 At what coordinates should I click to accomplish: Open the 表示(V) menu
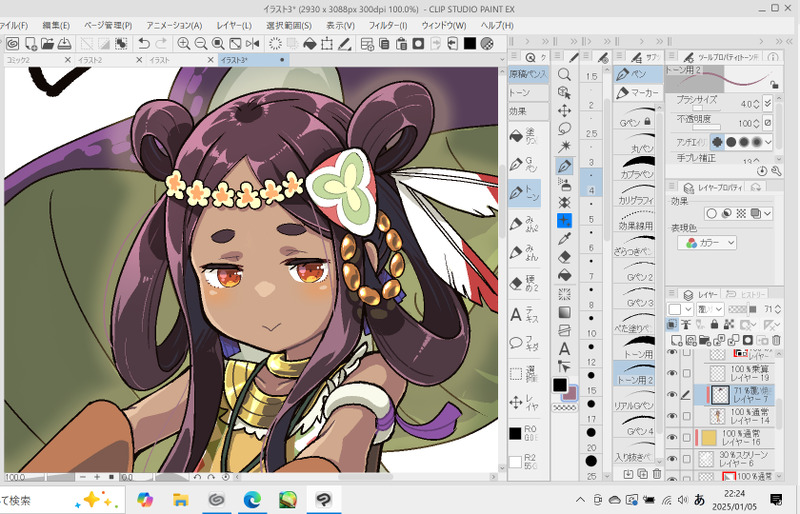[340, 25]
